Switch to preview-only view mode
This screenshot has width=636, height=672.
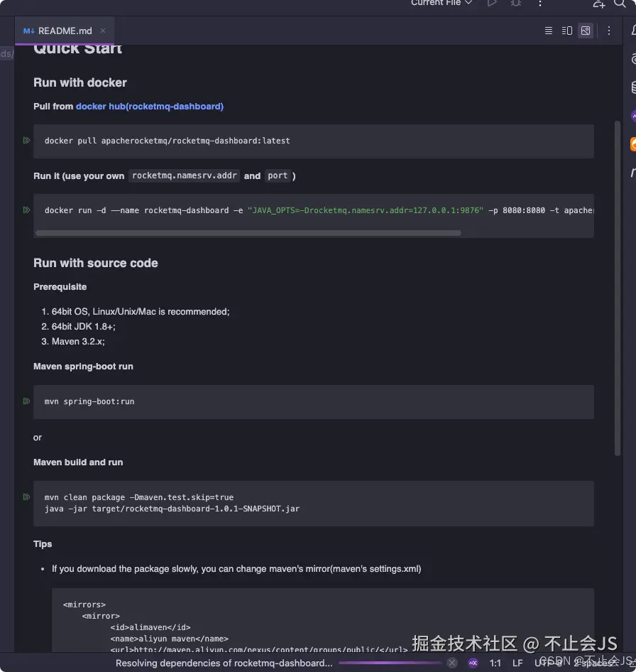tap(586, 31)
